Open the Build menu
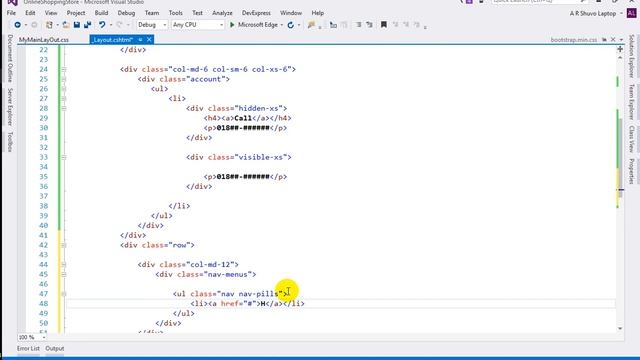 (x=101, y=13)
